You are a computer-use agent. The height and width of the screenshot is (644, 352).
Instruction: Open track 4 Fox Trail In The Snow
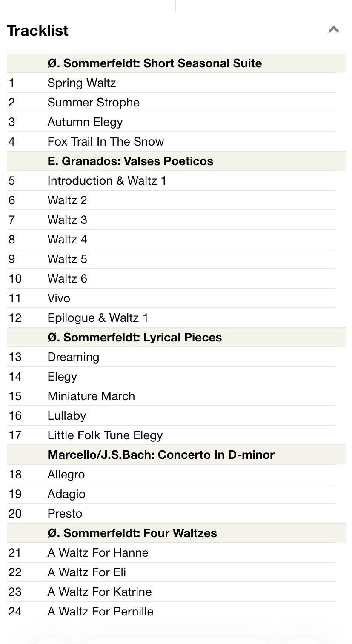tap(171, 141)
